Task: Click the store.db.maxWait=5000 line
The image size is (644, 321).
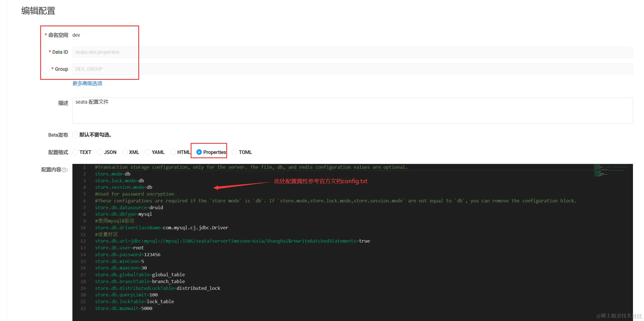Action: pos(124,308)
